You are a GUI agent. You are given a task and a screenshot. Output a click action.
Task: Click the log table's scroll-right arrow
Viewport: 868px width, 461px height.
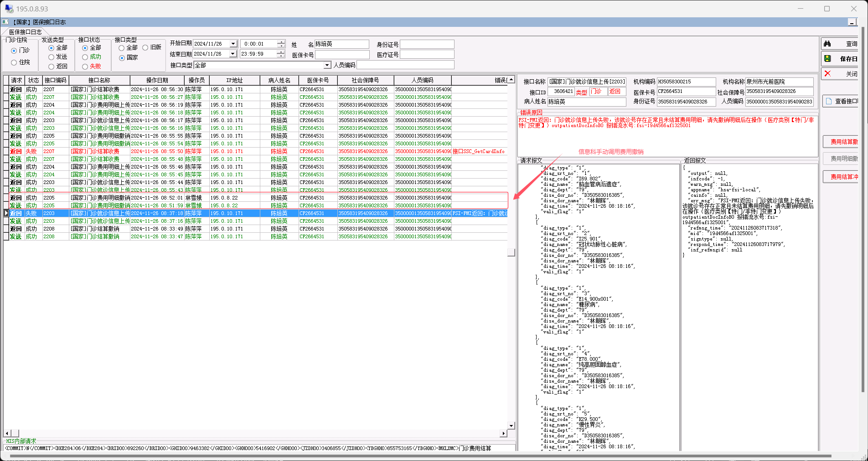503,433
